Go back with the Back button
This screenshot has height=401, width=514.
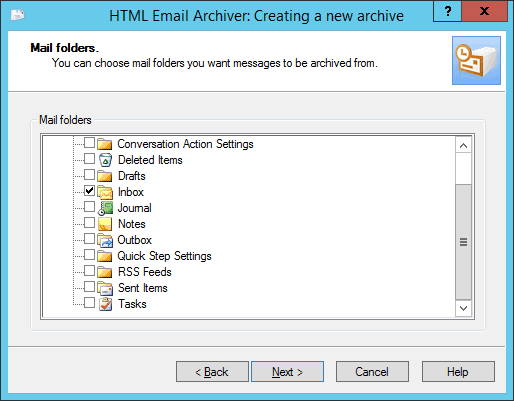(212, 372)
